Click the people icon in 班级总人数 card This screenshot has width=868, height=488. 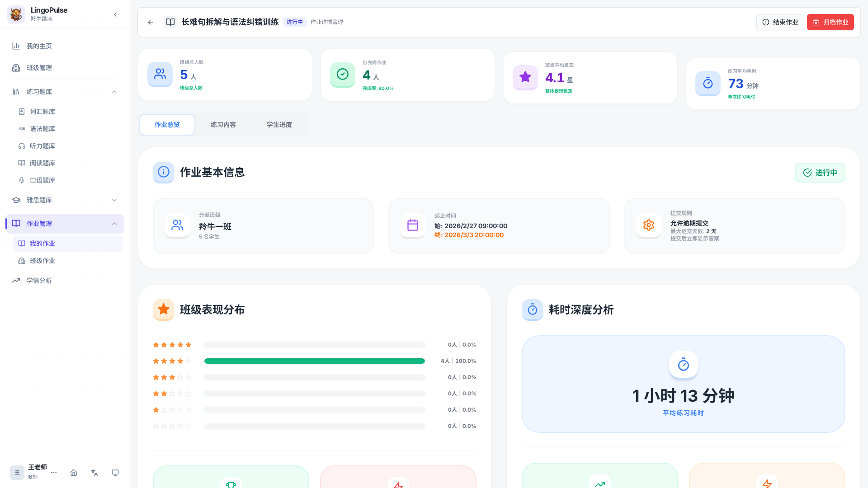point(160,74)
